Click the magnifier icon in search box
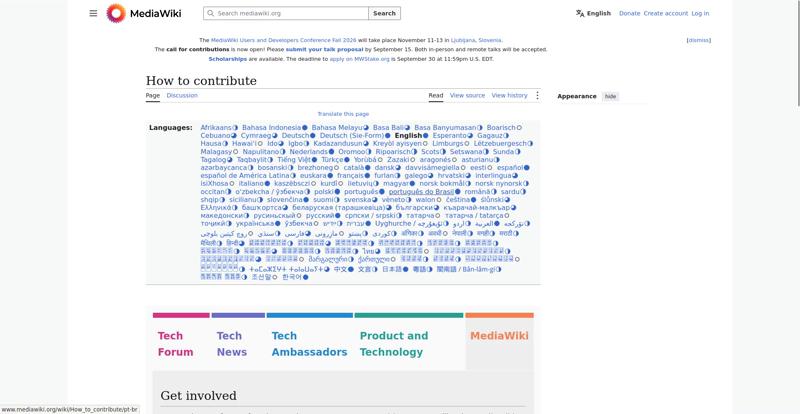 210,13
